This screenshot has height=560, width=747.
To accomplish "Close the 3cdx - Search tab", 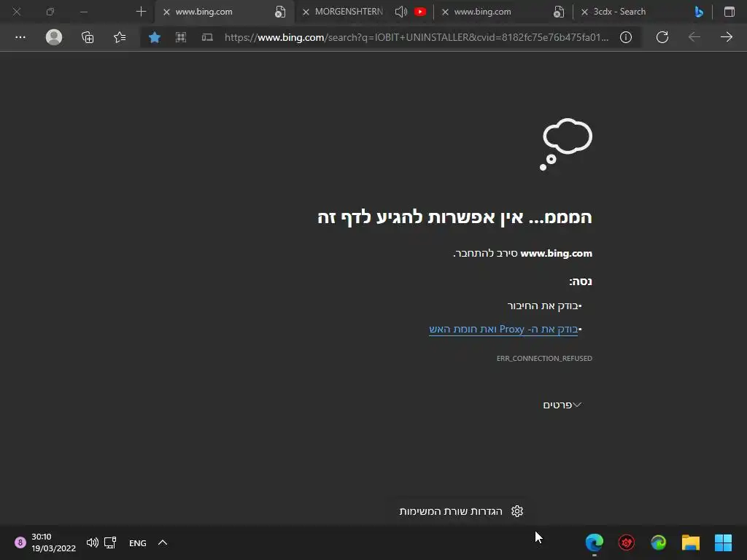I will [x=584, y=12].
